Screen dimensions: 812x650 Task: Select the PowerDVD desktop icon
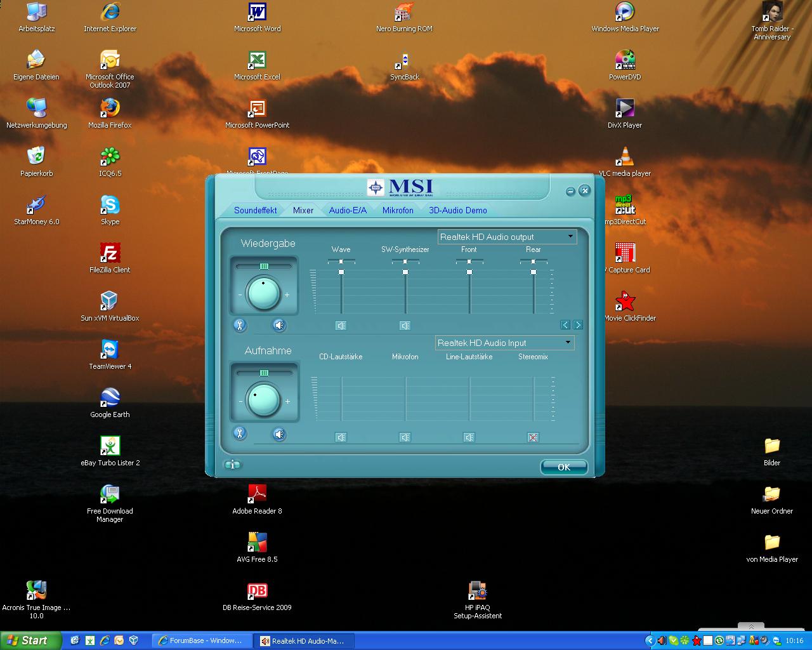click(625, 66)
